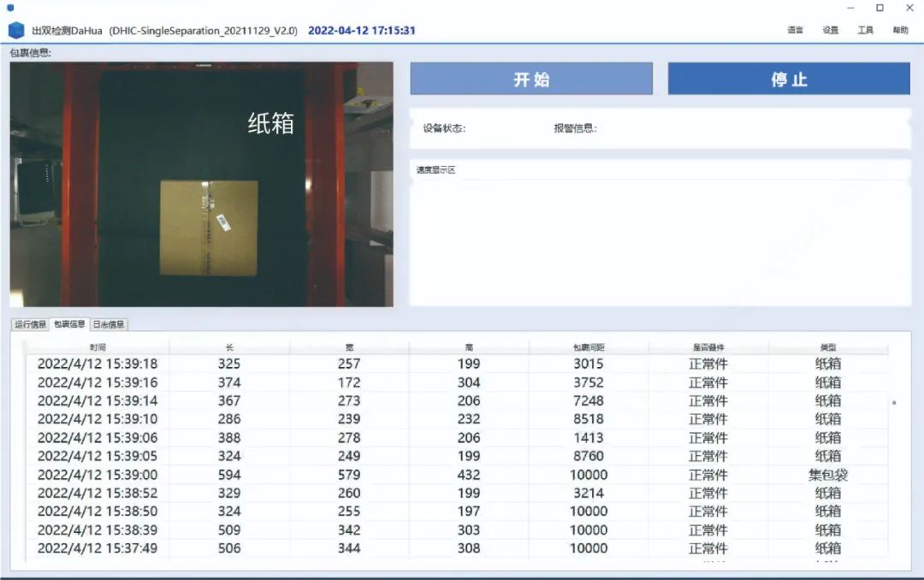Image resolution: width=924 pixels, height=580 pixels.
Task: Click the package camera preview image
Action: 201,184
